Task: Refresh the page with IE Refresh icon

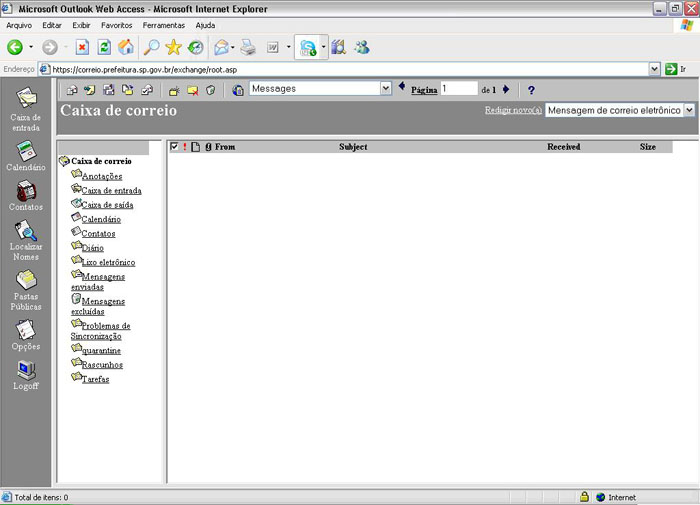Action: pos(104,47)
